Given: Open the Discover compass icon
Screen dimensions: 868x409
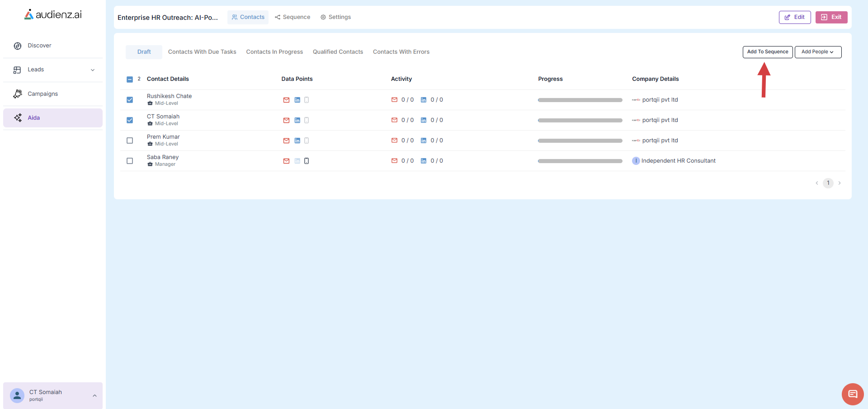Looking at the screenshot, I should (18, 46).
